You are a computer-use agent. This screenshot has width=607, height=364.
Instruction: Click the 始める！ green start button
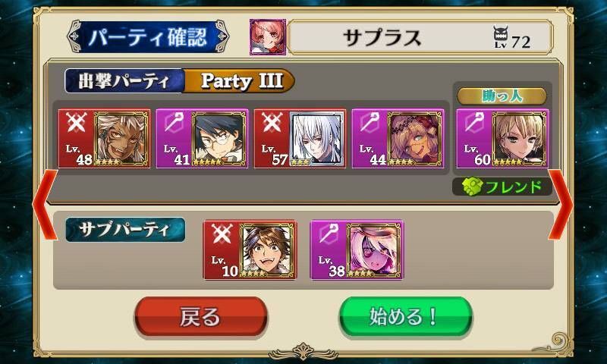406,316
